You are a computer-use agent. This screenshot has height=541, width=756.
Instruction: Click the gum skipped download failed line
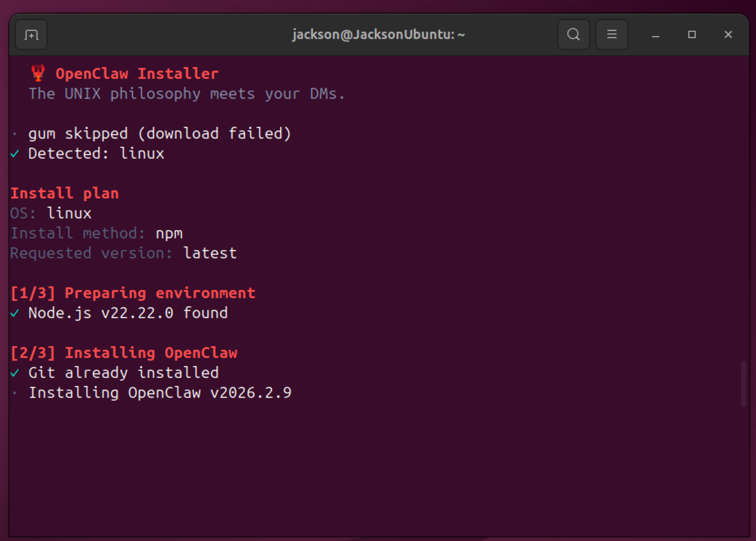[159, 134]
